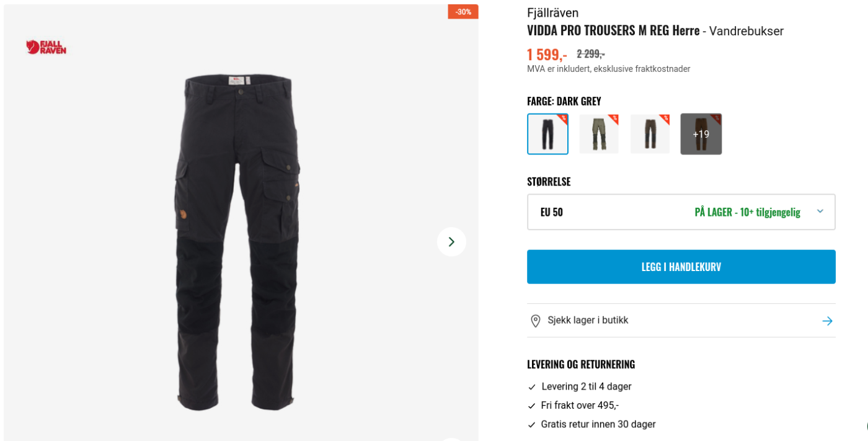Image resolution: width=868 pixels, height=441 pixels.
Task: Click the Fri frakt over 495,- text
Action: point(580,406)
